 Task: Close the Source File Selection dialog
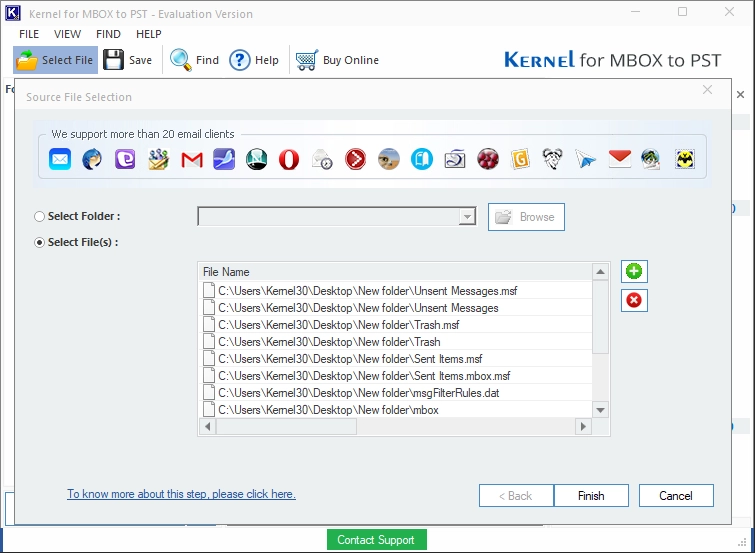click(x=707, y=90)
